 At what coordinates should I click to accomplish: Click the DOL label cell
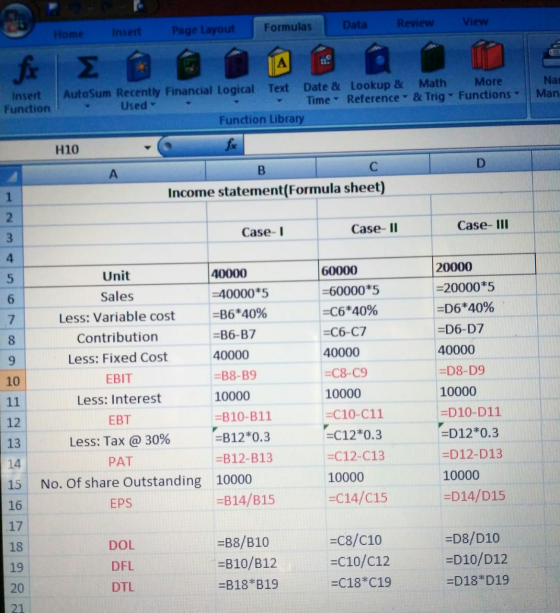122,545
